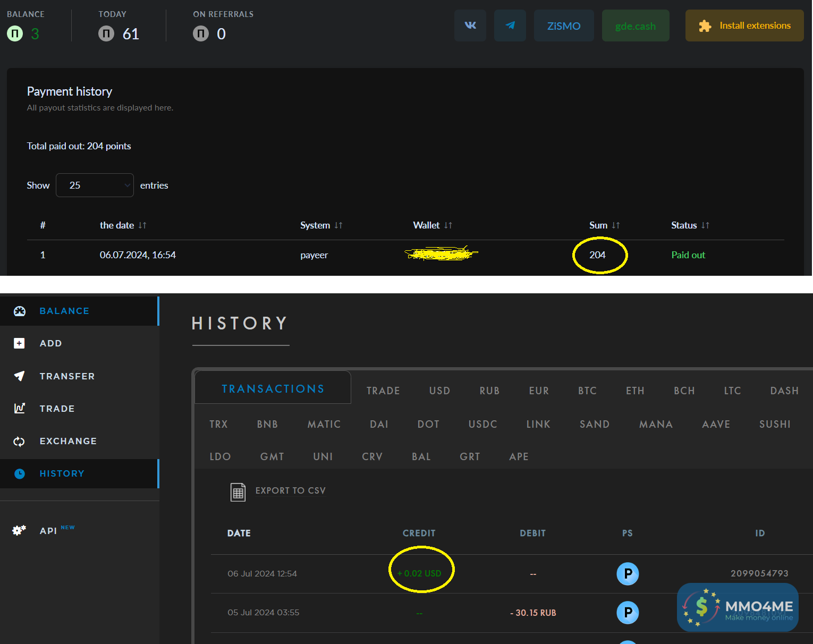Open the VK social link icon
Viewport: 813px width, 644px height.
point(470,26)
